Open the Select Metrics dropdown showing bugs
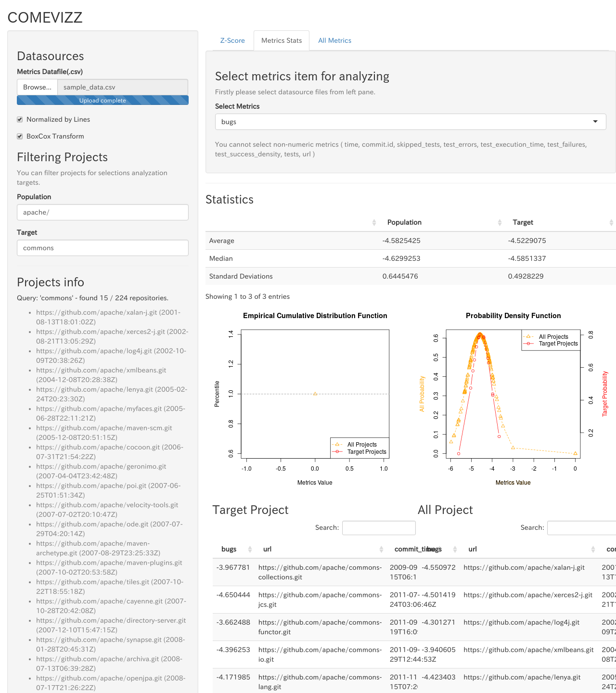Screen dimensions: 616x693 [411, 122]
